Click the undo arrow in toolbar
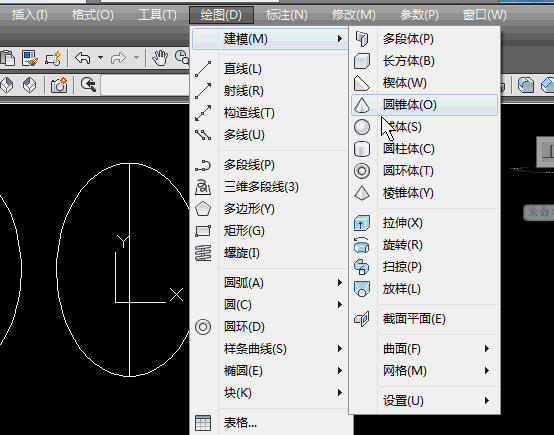Image resolution: width=554 pixels, height=435 pixels. point(83,58)
